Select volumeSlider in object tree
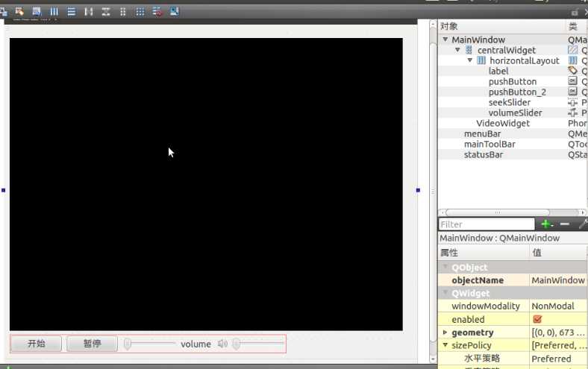This screenshot has width=588, height=369. click(x=515, y=113)
